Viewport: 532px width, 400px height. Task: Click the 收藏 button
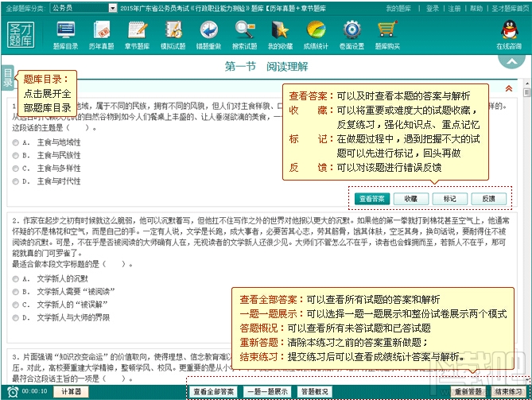411,199
